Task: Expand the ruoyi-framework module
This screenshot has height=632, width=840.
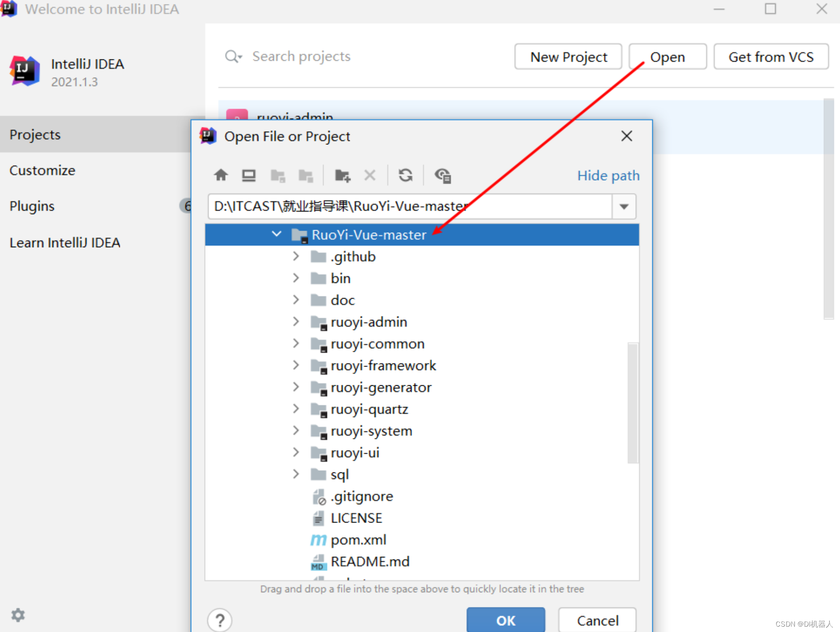Action: [296, 365]
